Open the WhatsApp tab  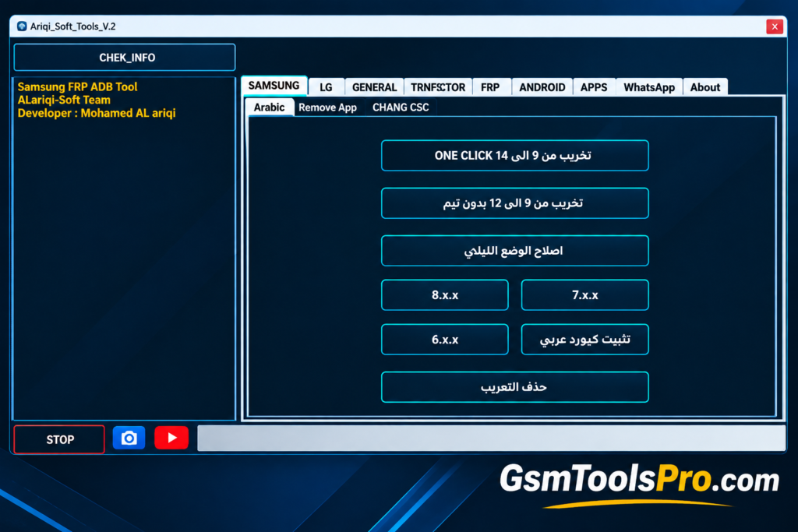tap(649, 87)
